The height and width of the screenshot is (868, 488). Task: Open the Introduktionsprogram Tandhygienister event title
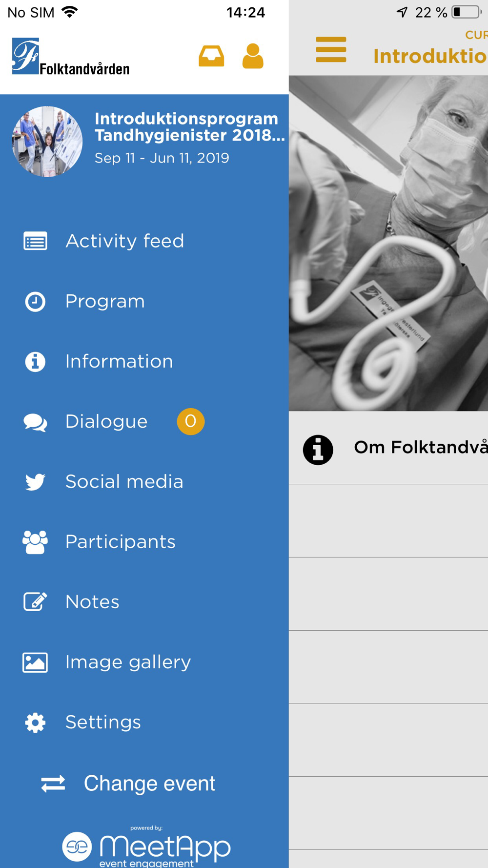click(x=190, y=127)
